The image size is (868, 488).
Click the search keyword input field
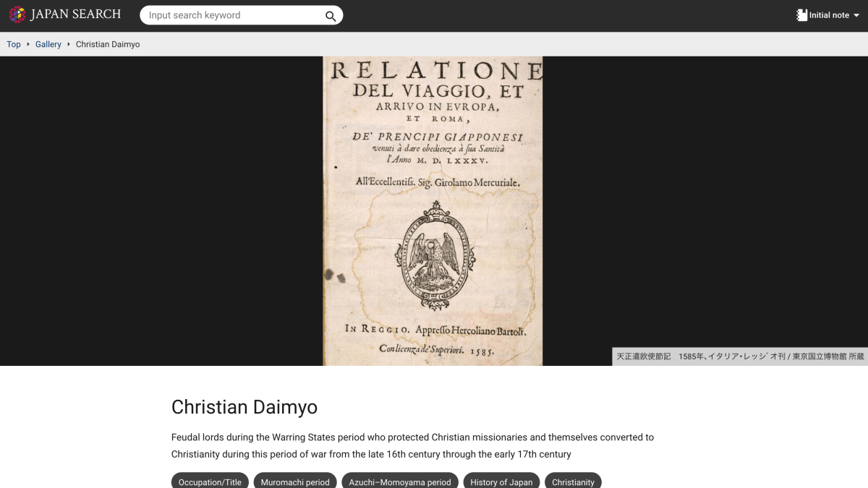pos(231,15)
